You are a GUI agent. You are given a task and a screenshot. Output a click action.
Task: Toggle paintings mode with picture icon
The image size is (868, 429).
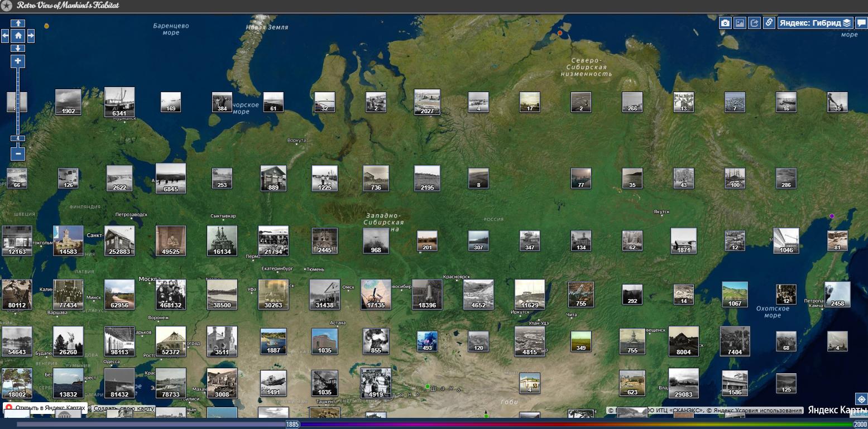pos(740,23)
